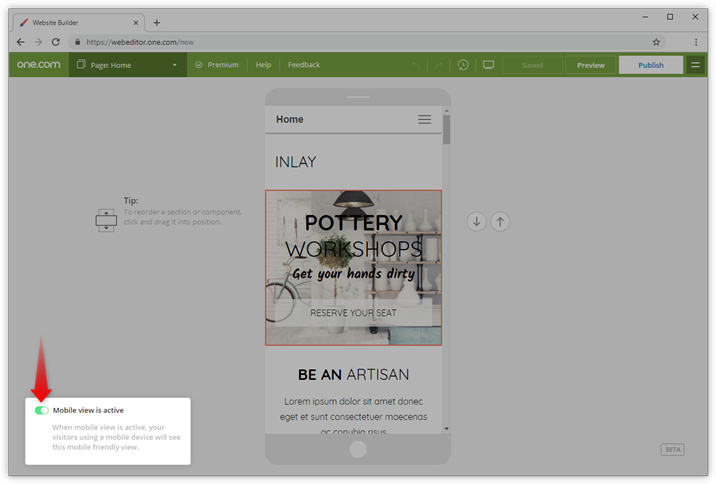This screenshot has width=716, height=484.
Task: Open the Page: Home dropdown
Action: [127, 65]
